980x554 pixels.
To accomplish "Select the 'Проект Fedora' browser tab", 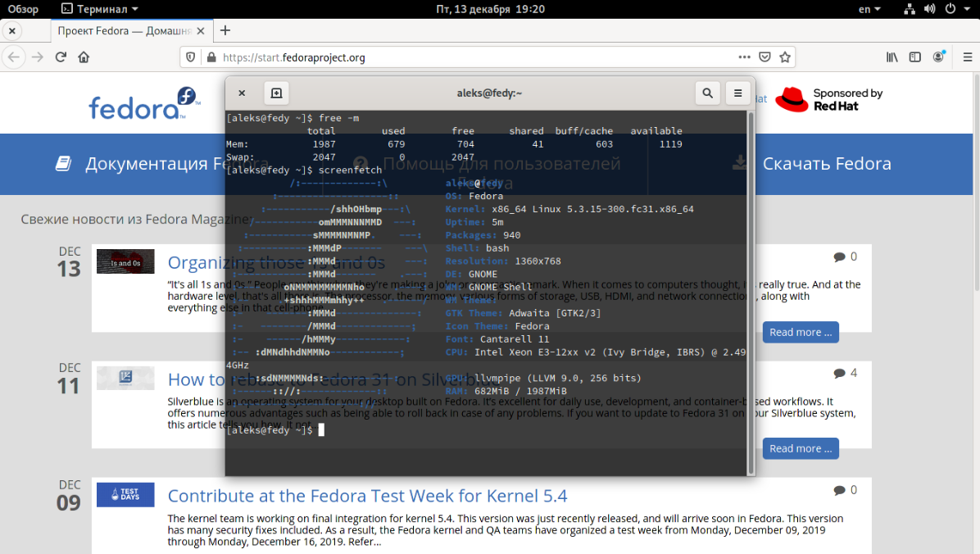I will pyautogui.click(x=124, y=30).
